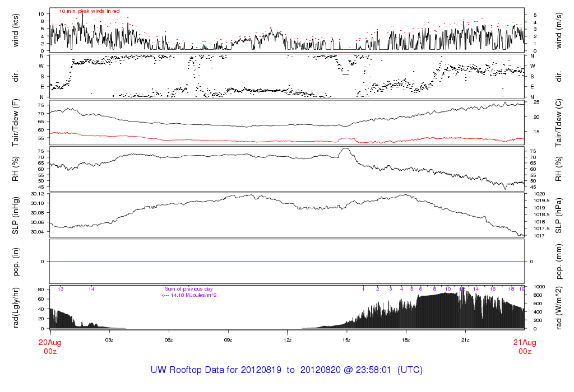Click the blue zero line in the precipitation panel
This screenshot has width=574, height=392.
tap(286, 262)
